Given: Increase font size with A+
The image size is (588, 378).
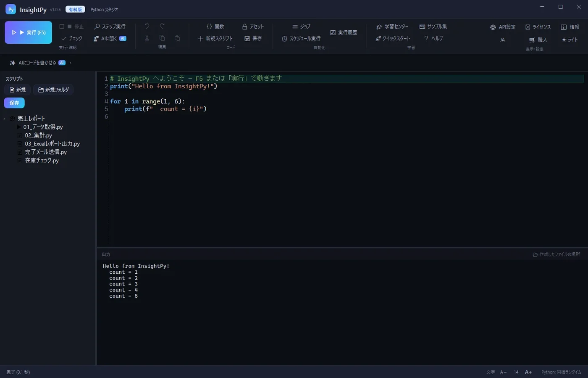Looking at the screenshot, I should tap(528, 372).
